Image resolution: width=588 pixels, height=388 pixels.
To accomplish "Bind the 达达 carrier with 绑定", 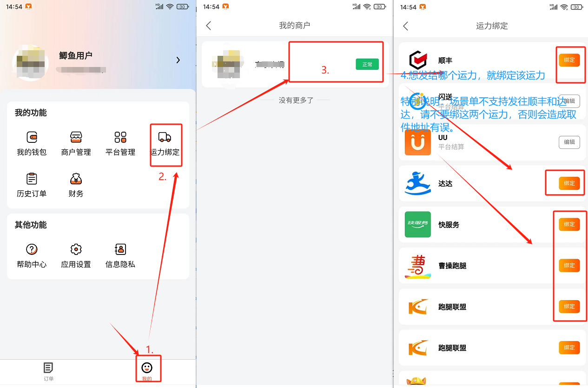I will [569, 183].
